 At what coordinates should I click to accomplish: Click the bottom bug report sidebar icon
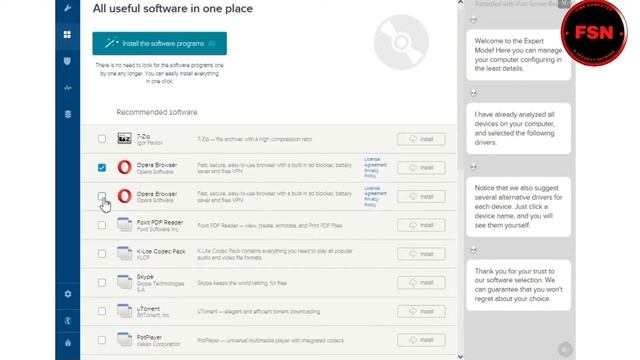point(68,343)
